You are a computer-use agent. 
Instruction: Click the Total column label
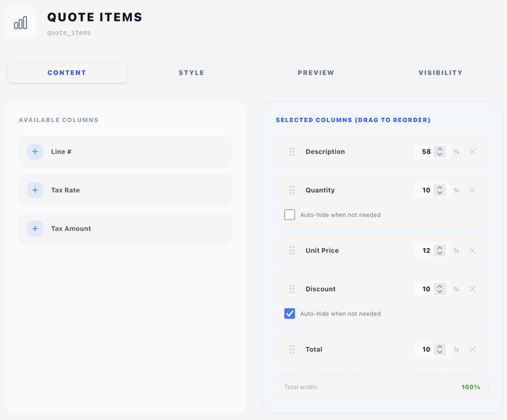tap(314, 349)
